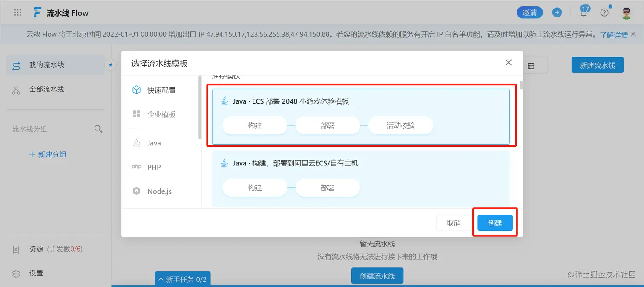This screenshot has height=287, width=644.
Task: Open notifications bell with 17 badge
Action: (x=584, y=12)
